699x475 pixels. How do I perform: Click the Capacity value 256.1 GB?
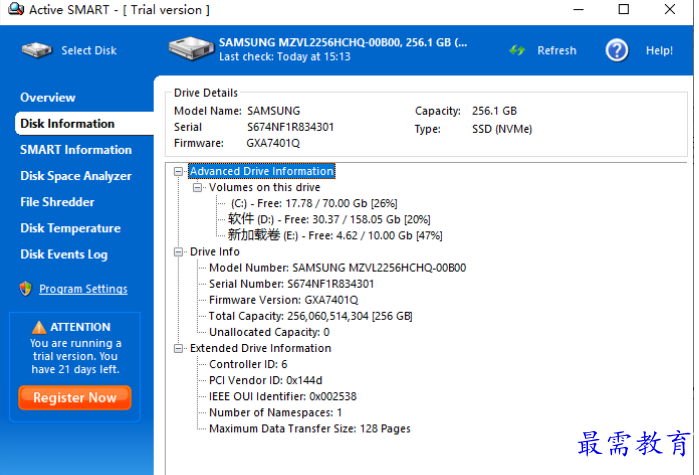tap(494, 111)
